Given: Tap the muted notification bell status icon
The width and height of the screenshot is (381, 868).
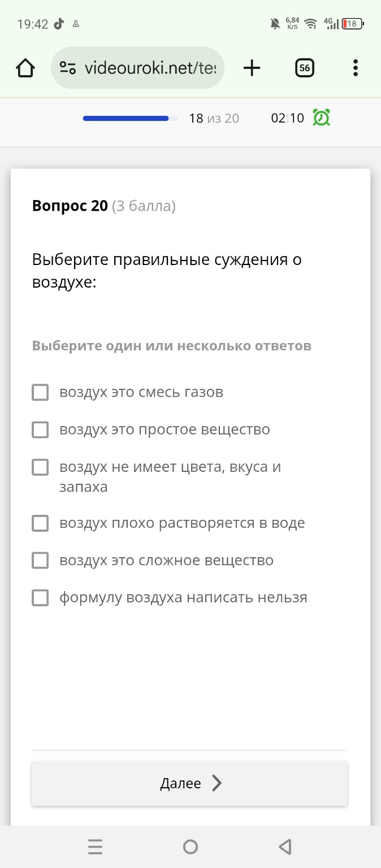Looking at the screenshot, I should point(275,24).
